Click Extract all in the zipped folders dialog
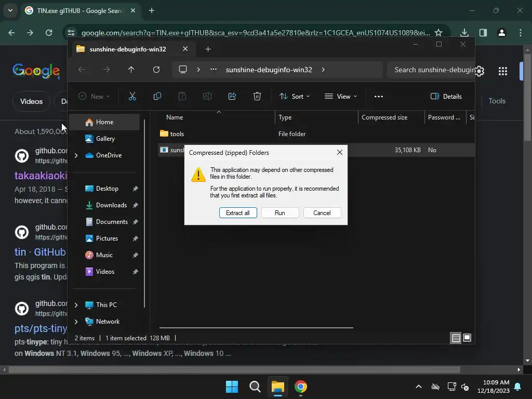Screen dimensions: 532x399 pos(238,212)
